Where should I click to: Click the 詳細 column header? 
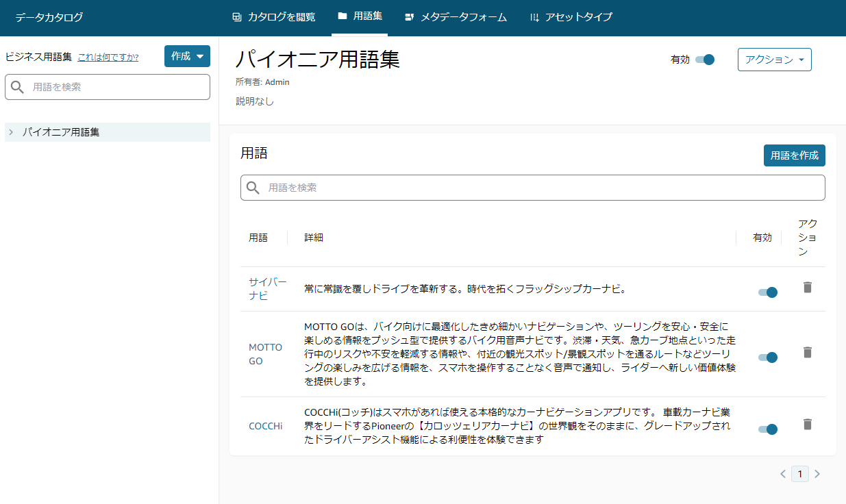(314, 238)
